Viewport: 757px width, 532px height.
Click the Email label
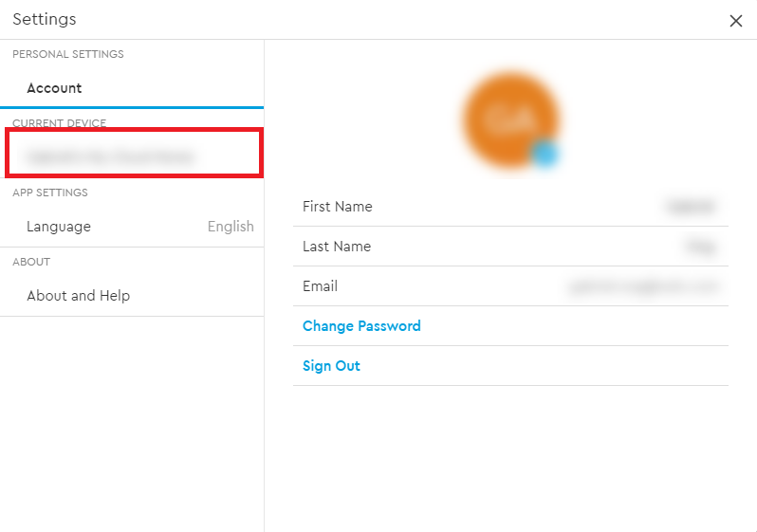click(x=320, y=286)
